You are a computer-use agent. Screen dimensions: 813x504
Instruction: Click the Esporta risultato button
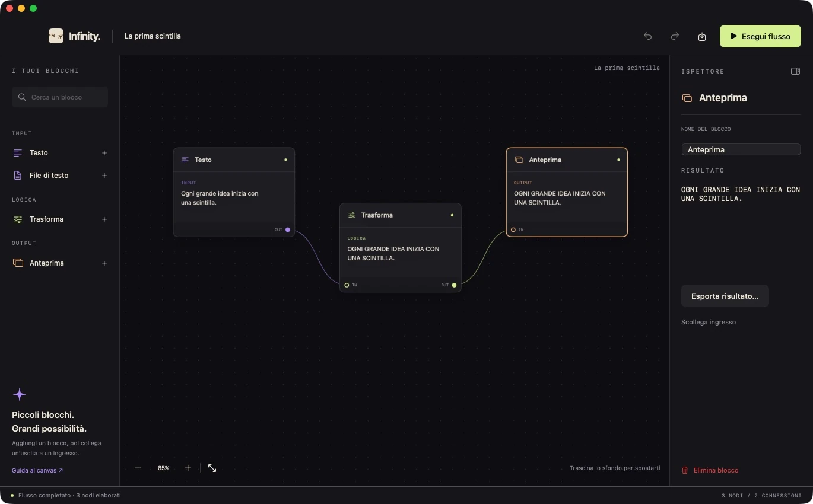pyautogui.click(x=725, y=296)
